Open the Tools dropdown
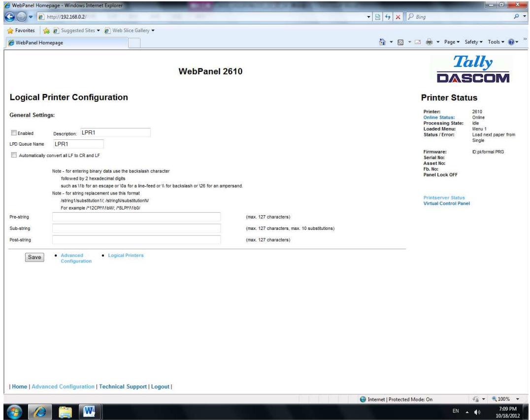Screen dimensions: 530x420 494,42
